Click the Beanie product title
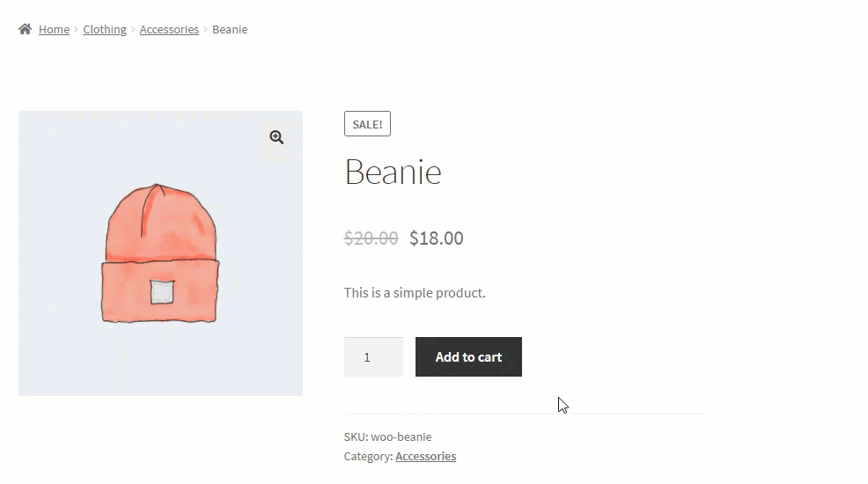The width and height of the screenshot is (868, 484). tap(393, 172)
